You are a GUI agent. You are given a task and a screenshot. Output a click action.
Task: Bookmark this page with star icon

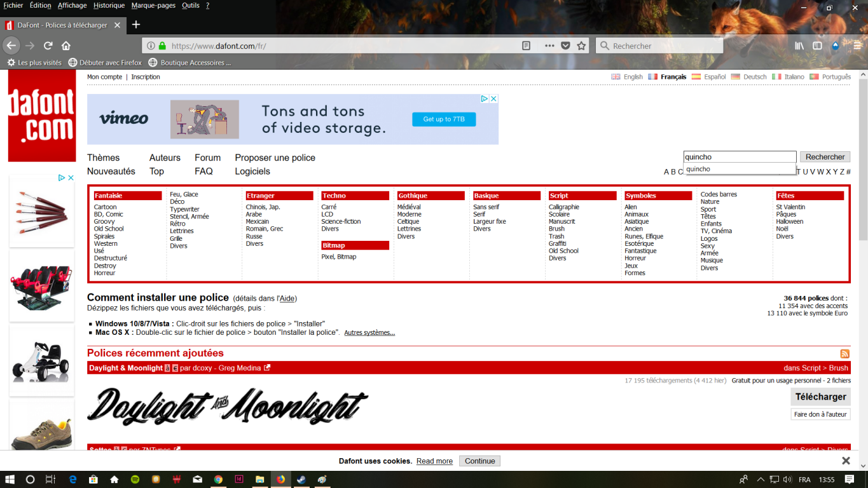(581, 46)
